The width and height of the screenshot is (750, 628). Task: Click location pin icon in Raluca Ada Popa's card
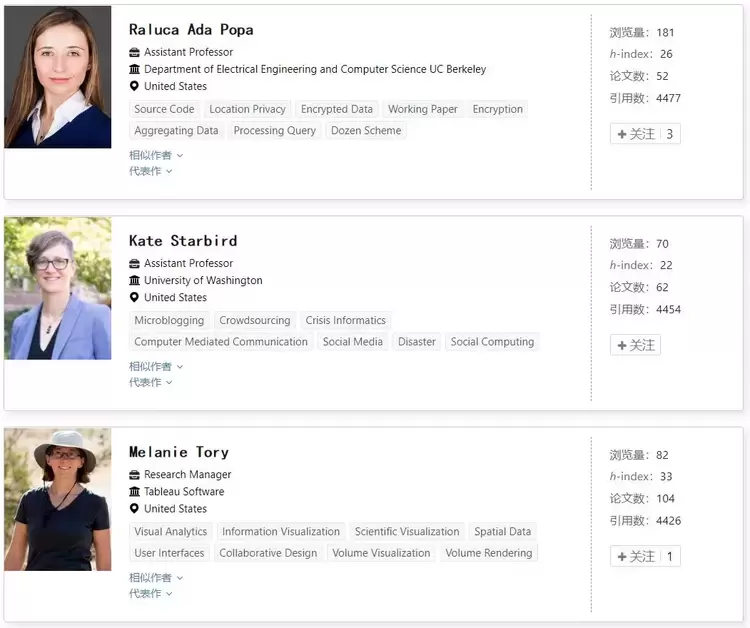[x=135, y=87]
